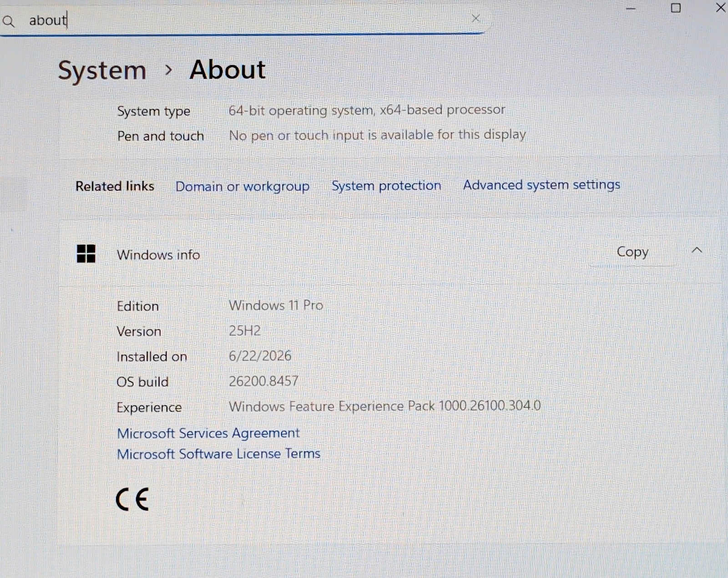Go back to System in the breadcrumb
728x578 pixels.
click(x=102, y=71)
